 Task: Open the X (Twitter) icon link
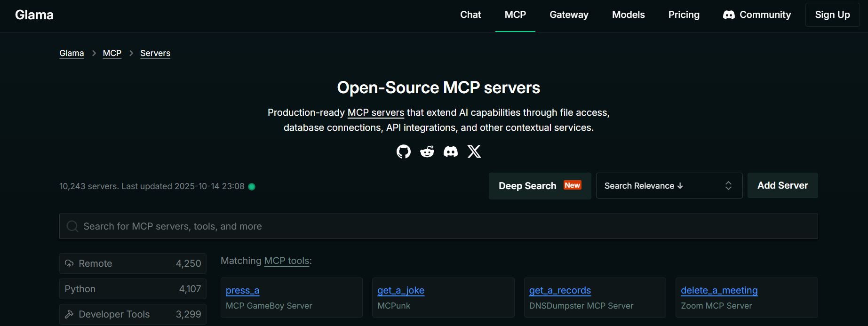coord(474,151)
